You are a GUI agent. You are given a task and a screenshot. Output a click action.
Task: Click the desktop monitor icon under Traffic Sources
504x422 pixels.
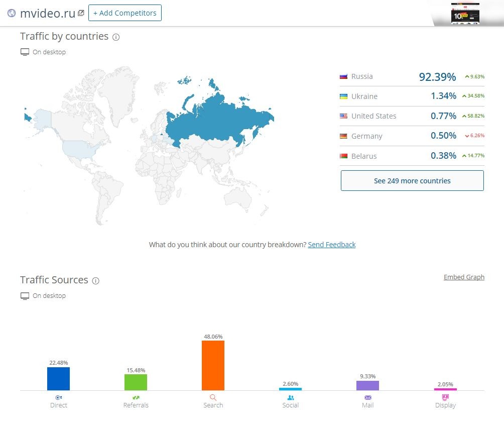[25, 296]
